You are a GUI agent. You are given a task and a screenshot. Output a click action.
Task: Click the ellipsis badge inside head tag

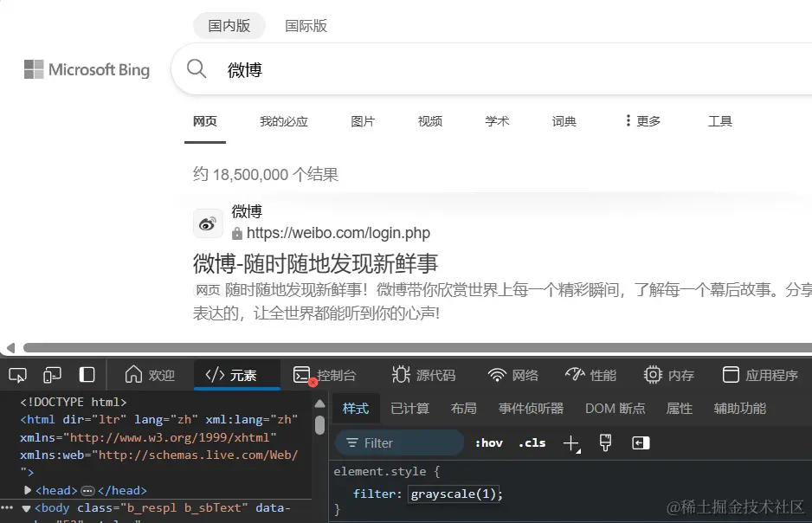point(88,490)
